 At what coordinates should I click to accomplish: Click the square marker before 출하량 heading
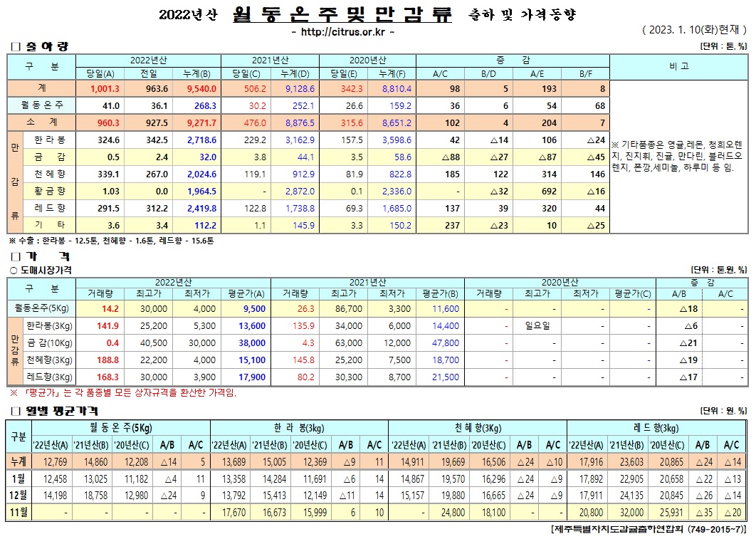[14, 47]
